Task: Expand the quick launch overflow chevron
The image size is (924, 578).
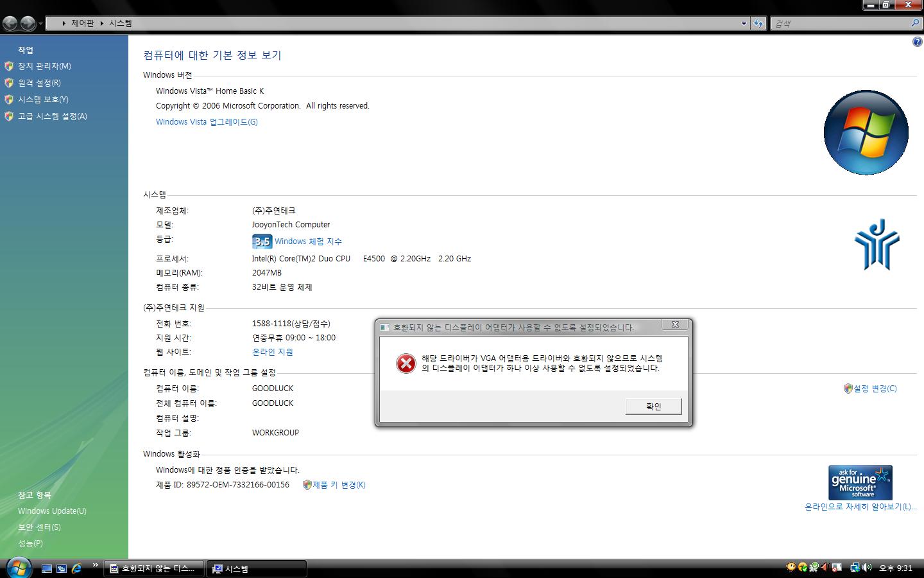Action: [96, 565]
